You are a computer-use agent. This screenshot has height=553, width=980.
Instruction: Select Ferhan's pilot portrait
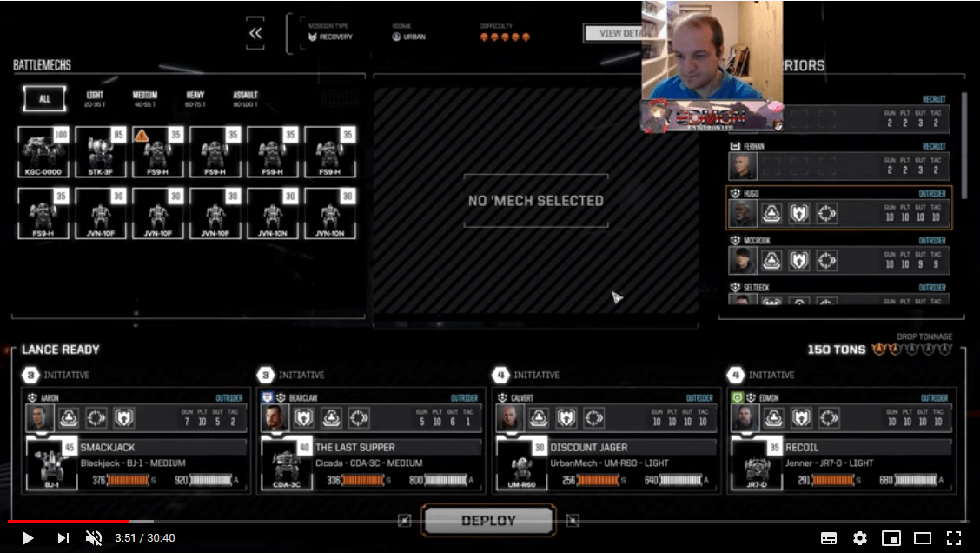[743, 166]
